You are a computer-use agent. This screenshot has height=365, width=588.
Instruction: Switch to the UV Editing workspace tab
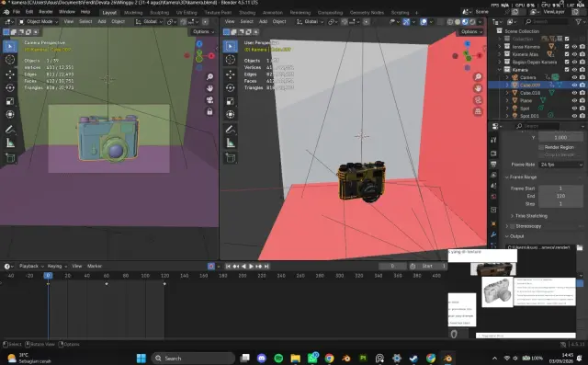[x=187, y=12]
